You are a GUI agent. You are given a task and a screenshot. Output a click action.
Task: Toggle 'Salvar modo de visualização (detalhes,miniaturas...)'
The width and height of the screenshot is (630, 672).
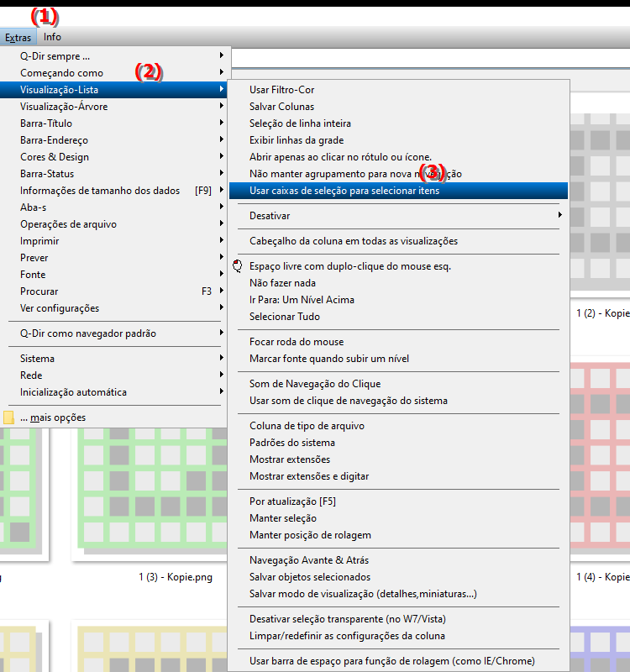(398, 594)
